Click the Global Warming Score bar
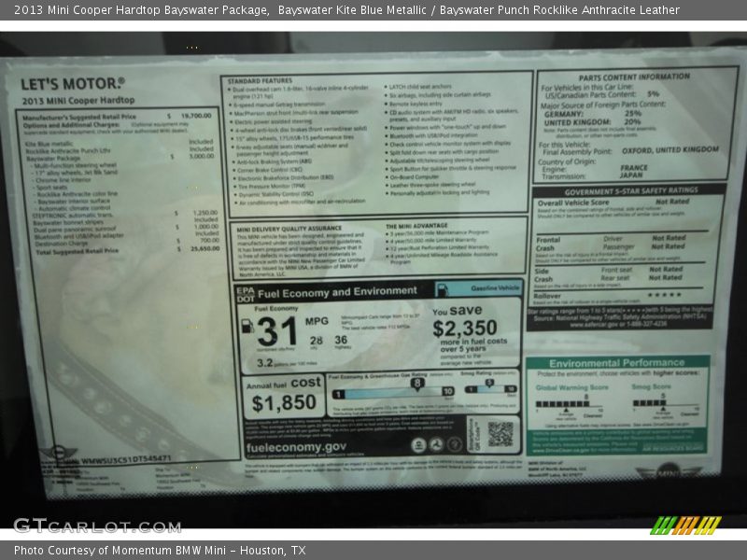Viewport: 747px width, 560px height. click(571, 403)
